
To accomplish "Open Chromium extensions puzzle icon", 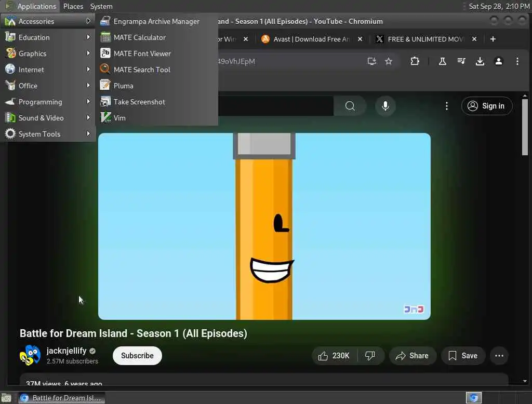I will pos(415,61).
